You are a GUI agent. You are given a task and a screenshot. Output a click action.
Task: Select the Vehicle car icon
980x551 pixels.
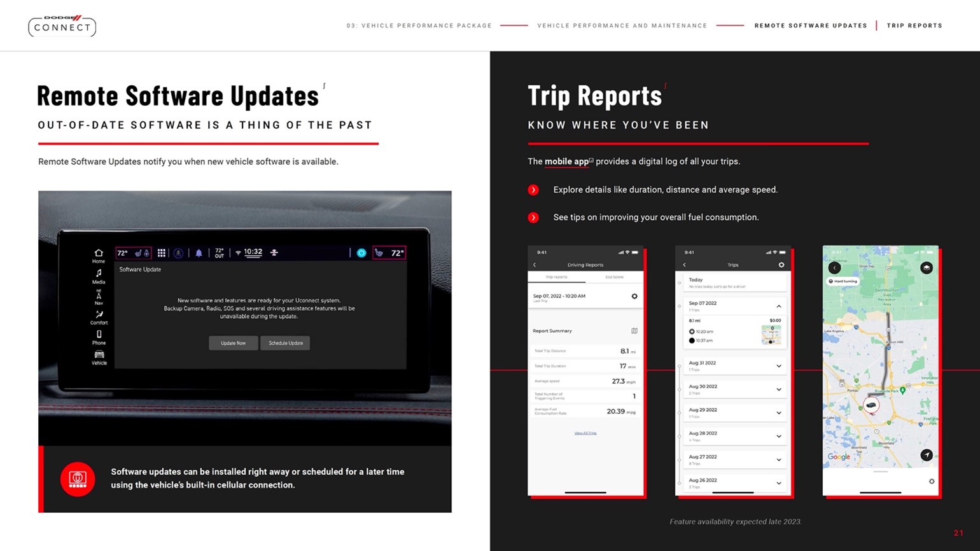pyautogui.click(x=99, y=355)
